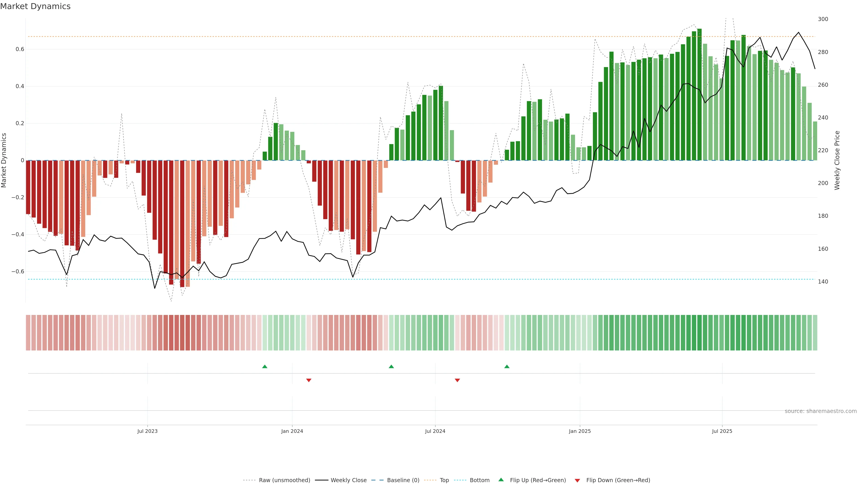Image resolution: width=868 pixels, height=488 pixels.
Task: Click the Weekly Close Price axis title
Action: point(837,160)
